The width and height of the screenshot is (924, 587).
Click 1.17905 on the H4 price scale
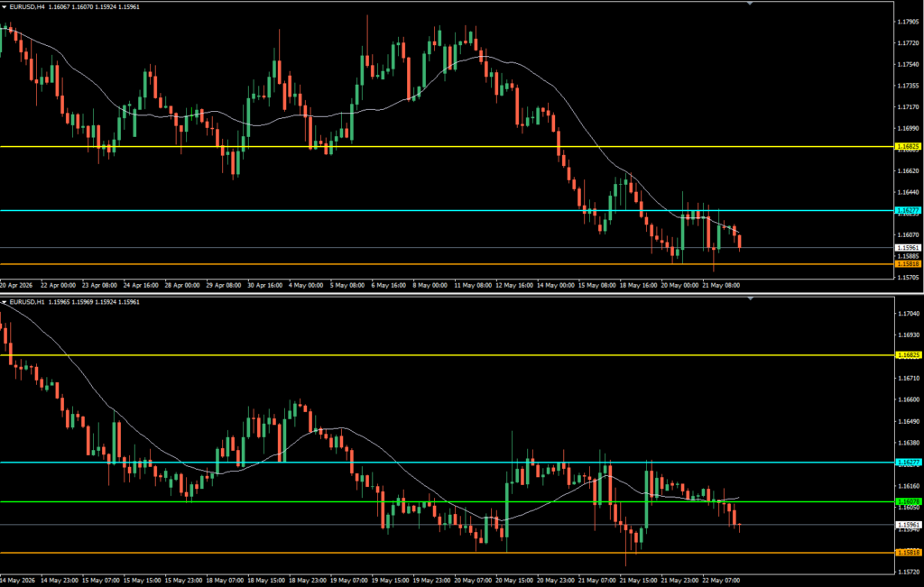[909, 22]
